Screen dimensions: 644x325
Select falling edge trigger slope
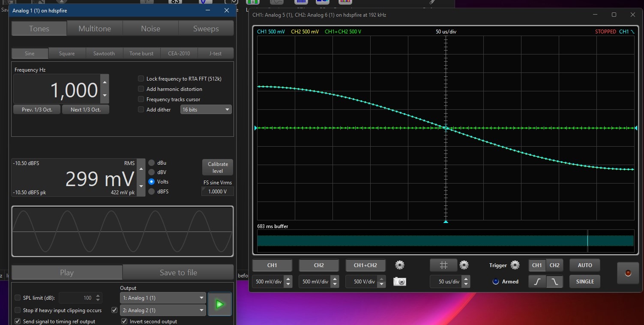(554, 282)
